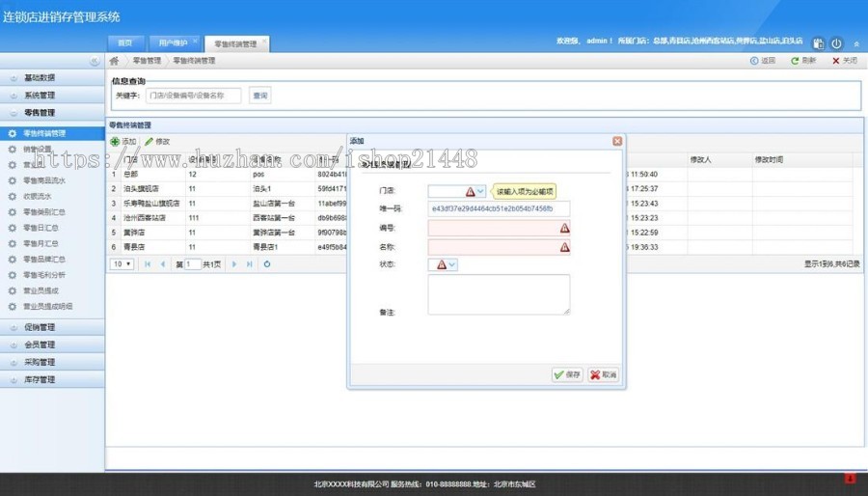Cancel the dialog with 取消
The image size is (868, 496).
(x=604, y=374)
